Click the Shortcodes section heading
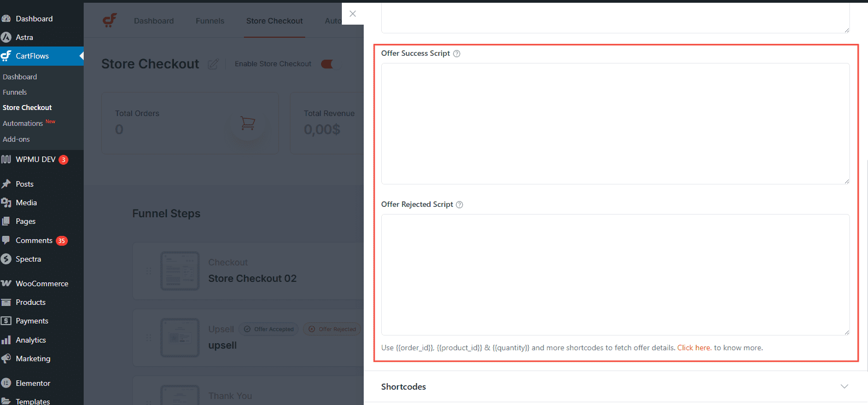The height and width of the screenshot is (405, 868). pyautogui.click(x=404, y=386)
